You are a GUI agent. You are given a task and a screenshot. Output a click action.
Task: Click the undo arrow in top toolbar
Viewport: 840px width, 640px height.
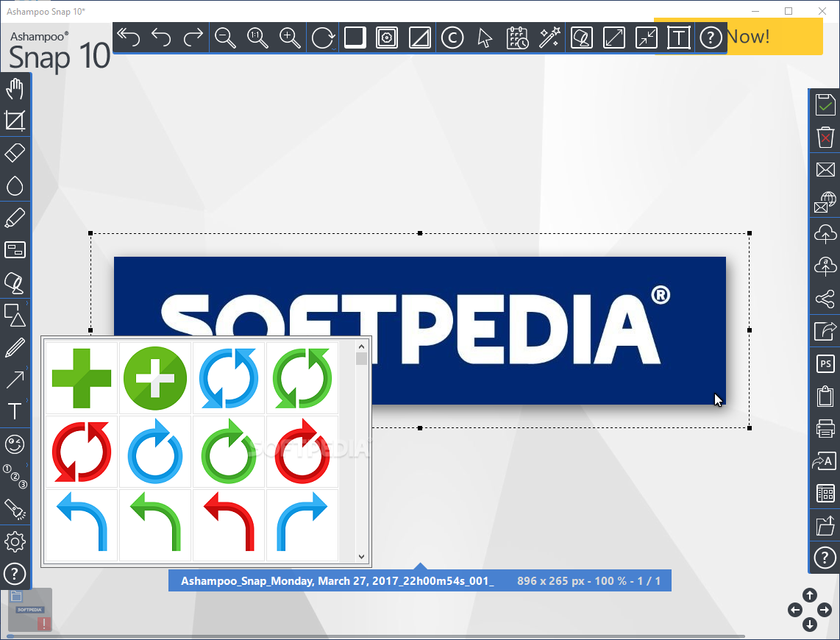[x=160, y=38]
